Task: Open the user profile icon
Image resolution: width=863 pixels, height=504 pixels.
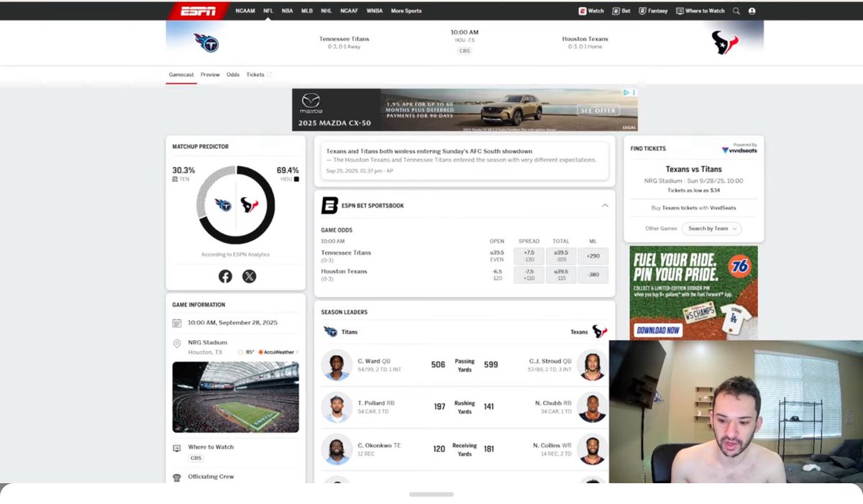Action: coord(752,11)
